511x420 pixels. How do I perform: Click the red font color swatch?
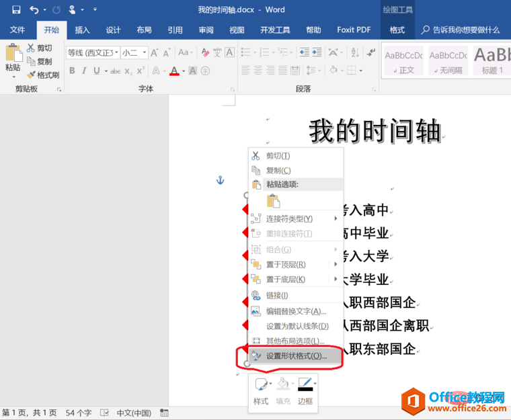[x=174, y=71]
